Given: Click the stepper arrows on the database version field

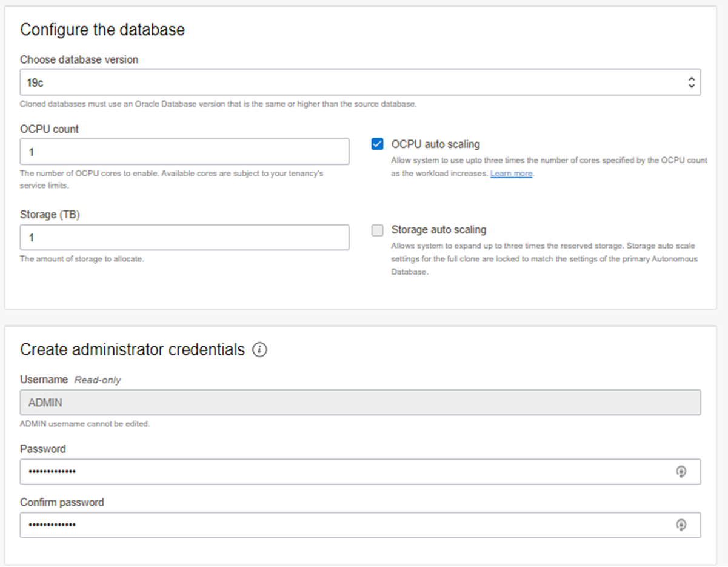Looking at the screenshot, I should [692, 82].
